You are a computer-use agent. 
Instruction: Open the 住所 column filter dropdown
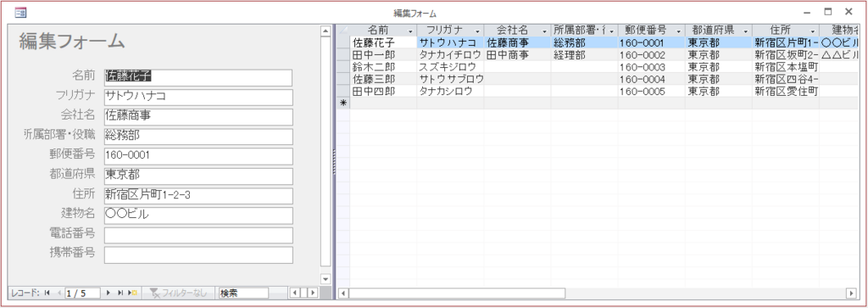(813, 31)
